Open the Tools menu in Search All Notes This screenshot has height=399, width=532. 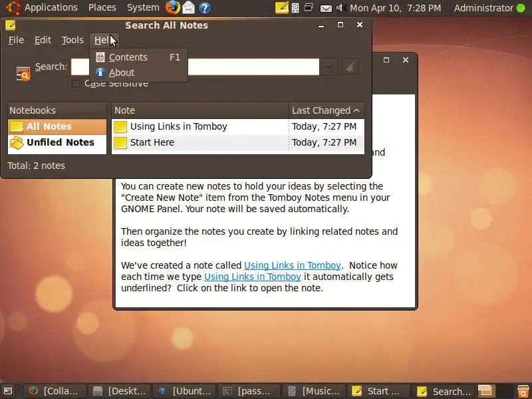(x=72, y=40)
